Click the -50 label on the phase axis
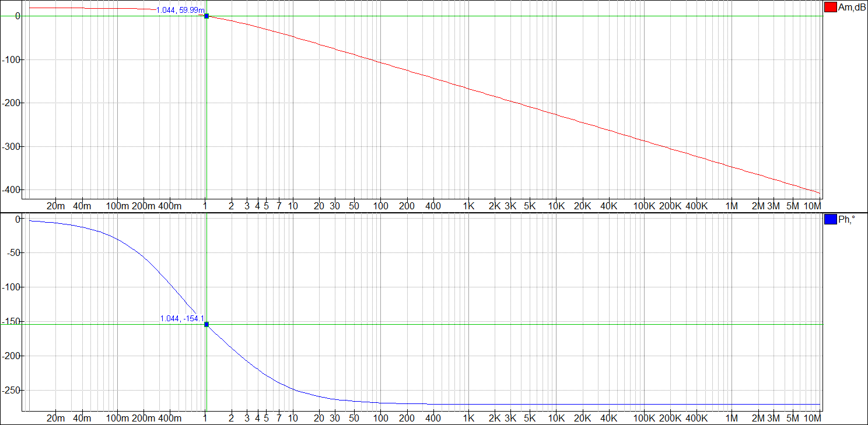868x425 pixels. click(14, 253)
